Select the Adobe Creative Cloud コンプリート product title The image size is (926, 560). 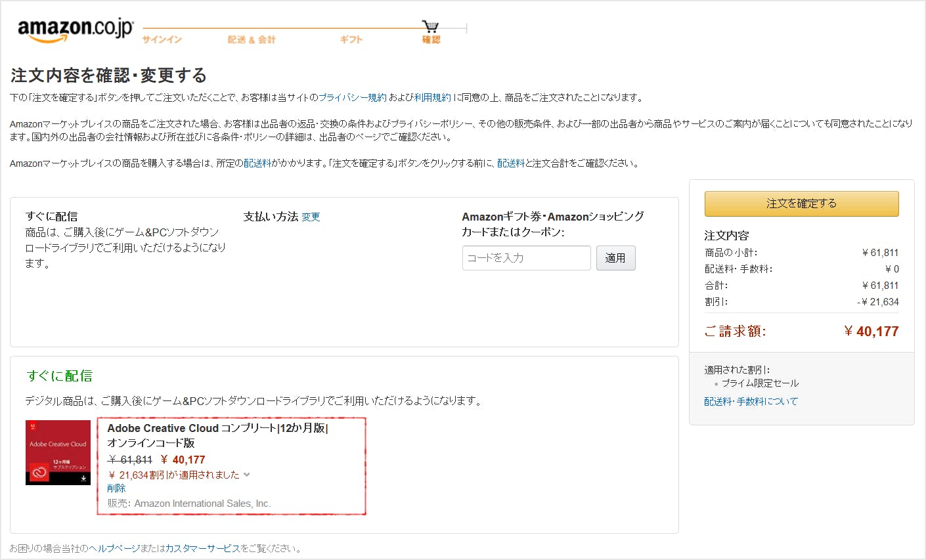(217, 435)
